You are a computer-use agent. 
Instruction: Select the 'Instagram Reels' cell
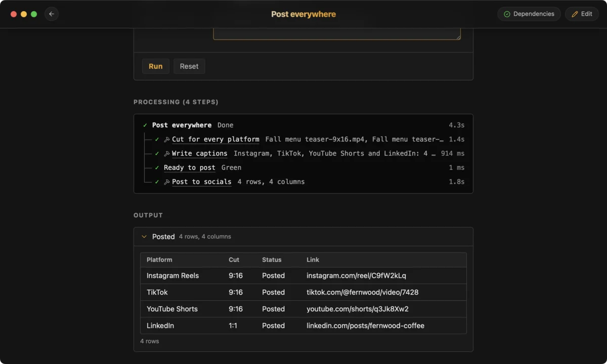(172, 276)
